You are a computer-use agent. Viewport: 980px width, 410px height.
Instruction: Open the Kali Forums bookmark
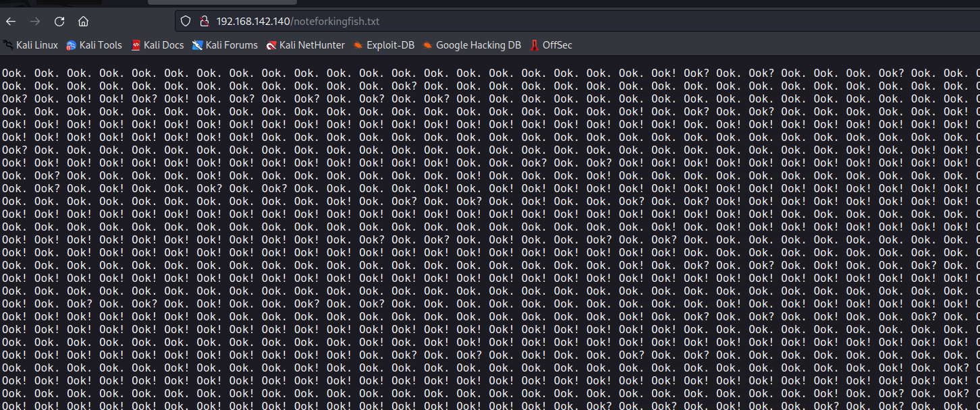225,45
